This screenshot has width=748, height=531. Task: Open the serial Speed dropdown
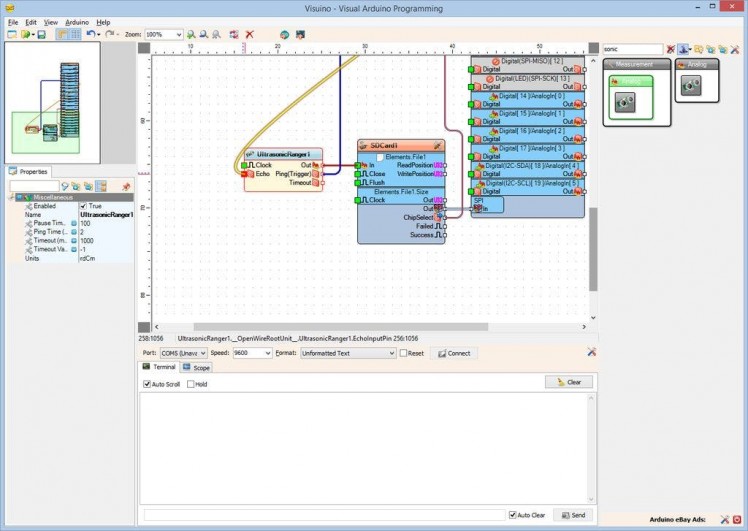[266, 353]
